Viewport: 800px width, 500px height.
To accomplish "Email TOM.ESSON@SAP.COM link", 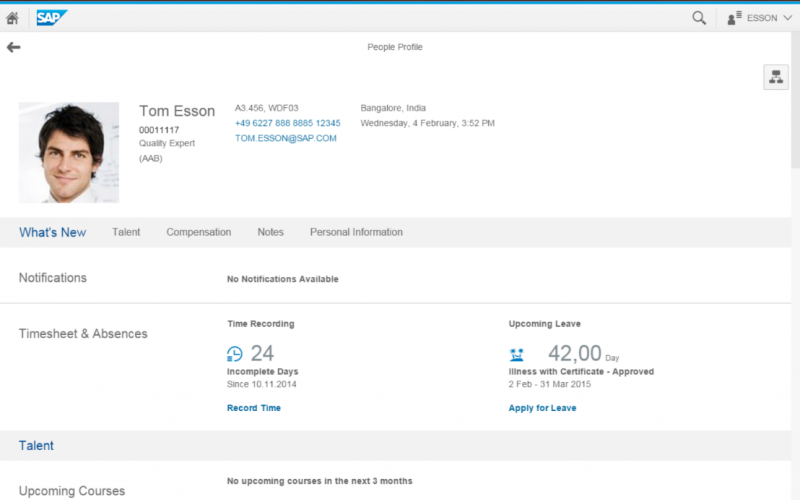I will pos(286,138).
